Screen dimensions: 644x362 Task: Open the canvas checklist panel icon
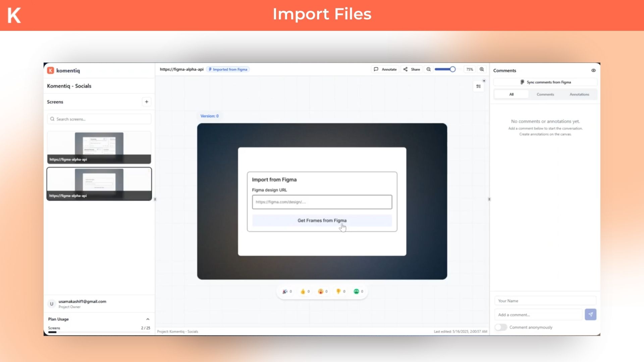[479, 86]
